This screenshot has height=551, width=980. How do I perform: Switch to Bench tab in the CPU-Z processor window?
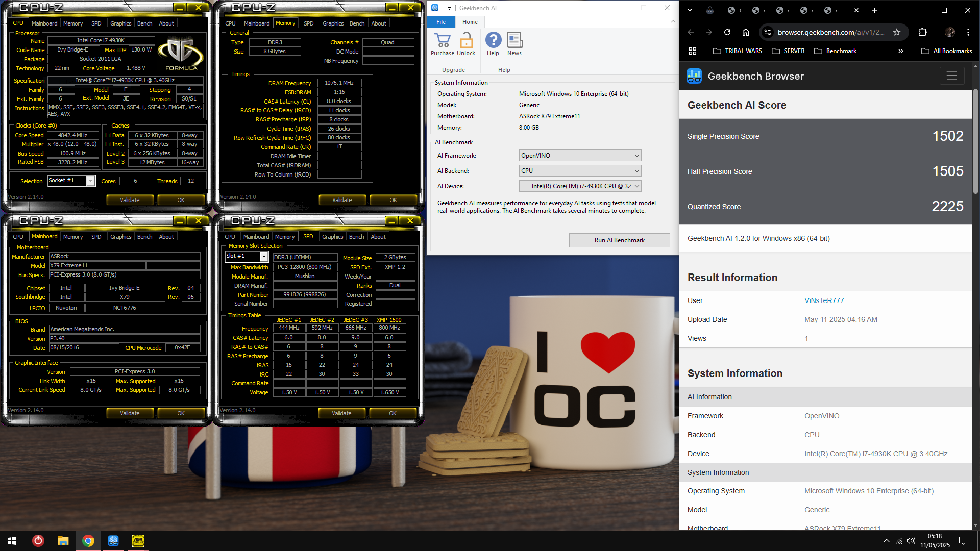(x=145, y=23)
